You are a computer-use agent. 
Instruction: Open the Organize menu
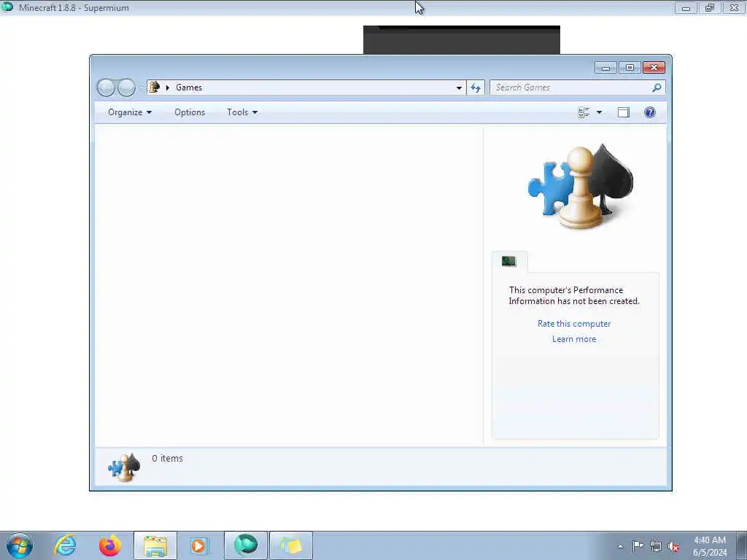(130, 112)
